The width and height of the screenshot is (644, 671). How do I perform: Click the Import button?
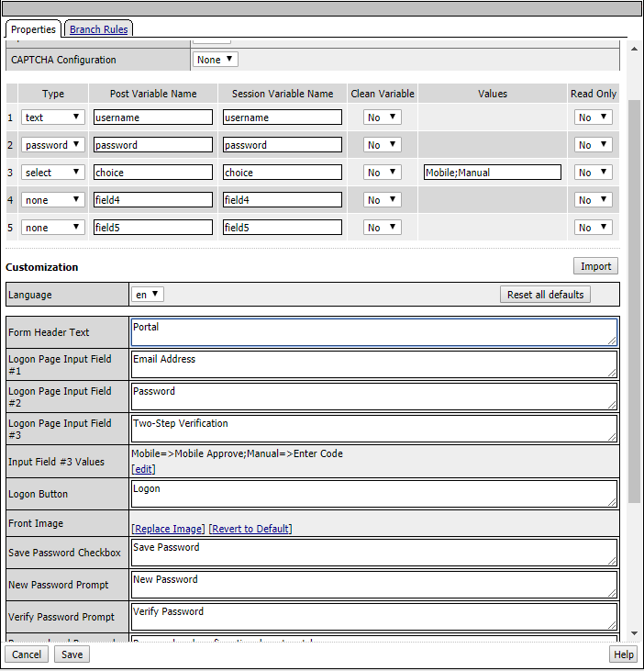pyautogui.click(x=595, y=266)
